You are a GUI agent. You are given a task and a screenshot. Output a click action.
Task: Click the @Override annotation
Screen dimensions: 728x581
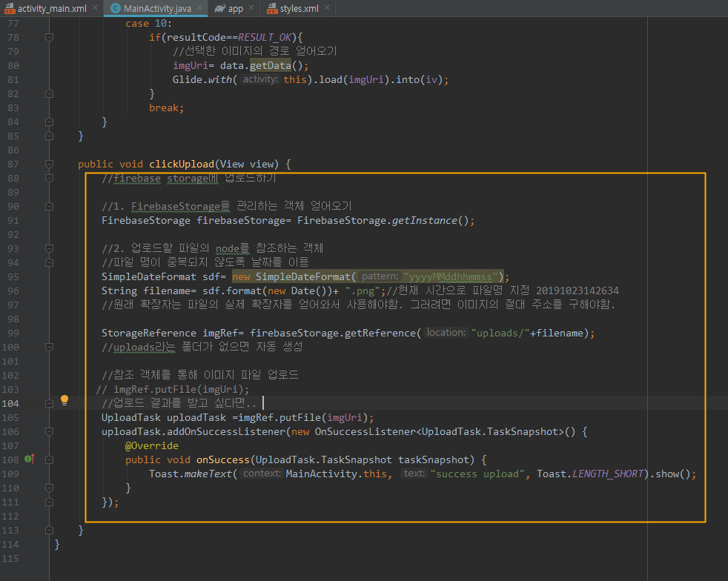152,445
